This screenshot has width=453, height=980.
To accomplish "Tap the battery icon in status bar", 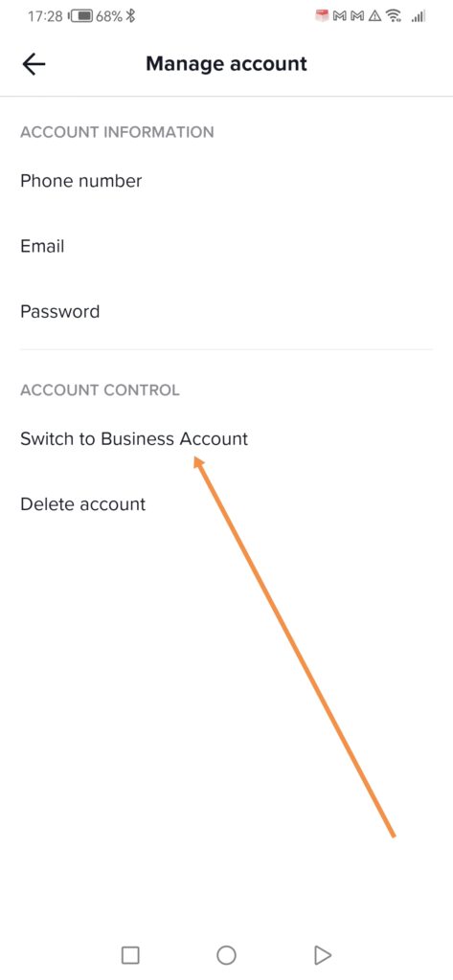I will click(x=82, y=17).
